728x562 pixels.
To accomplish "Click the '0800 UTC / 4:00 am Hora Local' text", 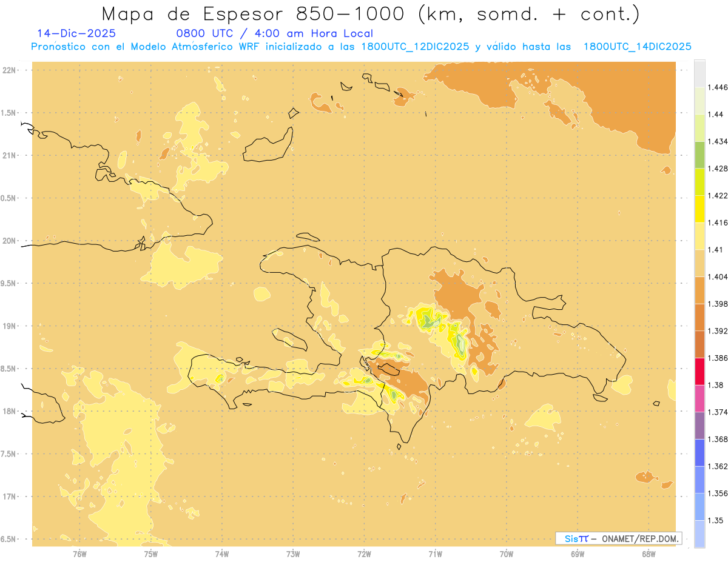I will [274, 33].
